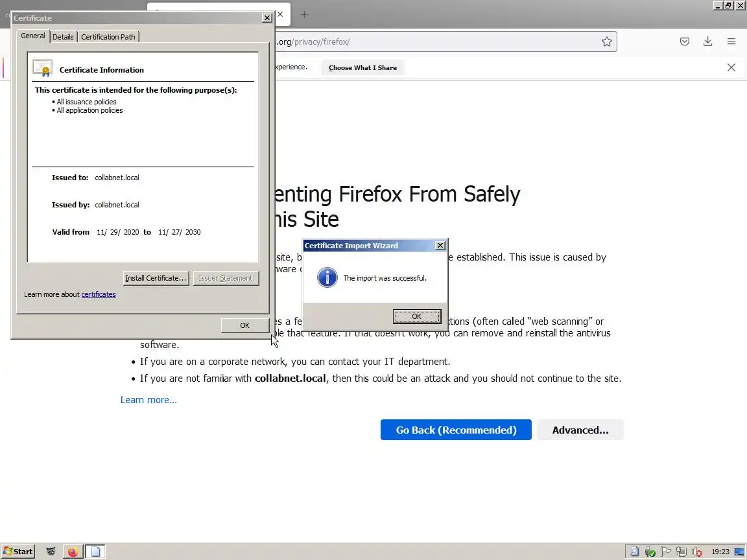747x560 pixels.
Task: Dismiss the data sharing notification bar
Action: coord(731,67)
